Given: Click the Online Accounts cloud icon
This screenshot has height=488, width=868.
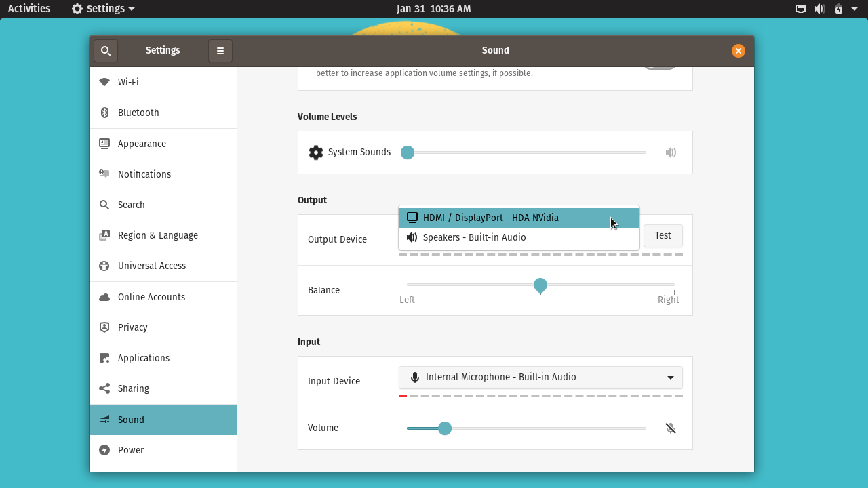Looking at the screenshot, I should 104,297.
